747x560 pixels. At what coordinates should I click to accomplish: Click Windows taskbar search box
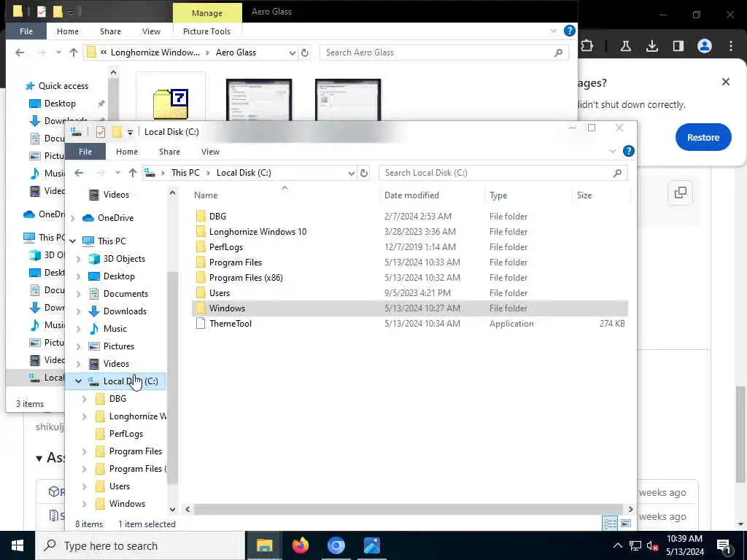click(139, 545)
